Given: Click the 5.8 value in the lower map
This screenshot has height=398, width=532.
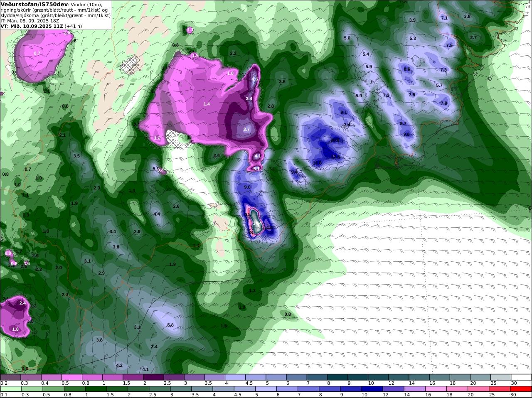Looking at the screenshot, I should coord(170,325).
